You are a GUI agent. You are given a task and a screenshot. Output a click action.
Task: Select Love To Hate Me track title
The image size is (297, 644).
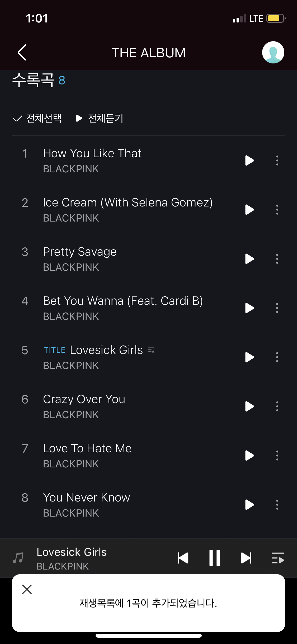point(87,448)
